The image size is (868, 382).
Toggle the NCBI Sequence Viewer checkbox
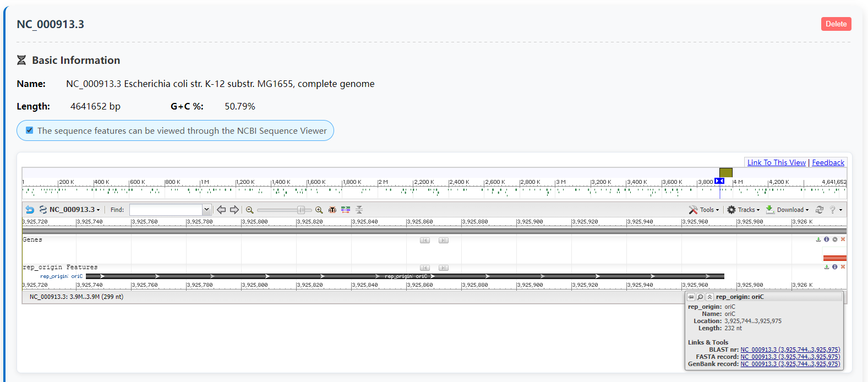pos(30,130)
